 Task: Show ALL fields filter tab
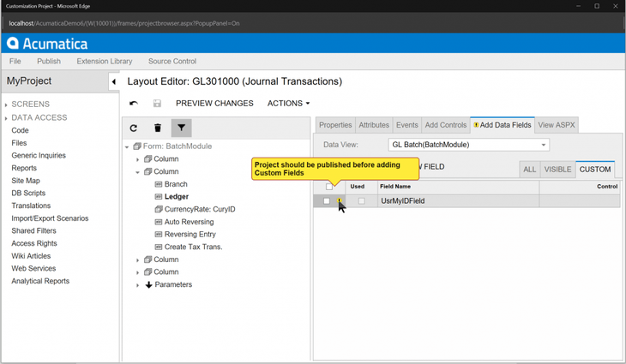point(529,170)
